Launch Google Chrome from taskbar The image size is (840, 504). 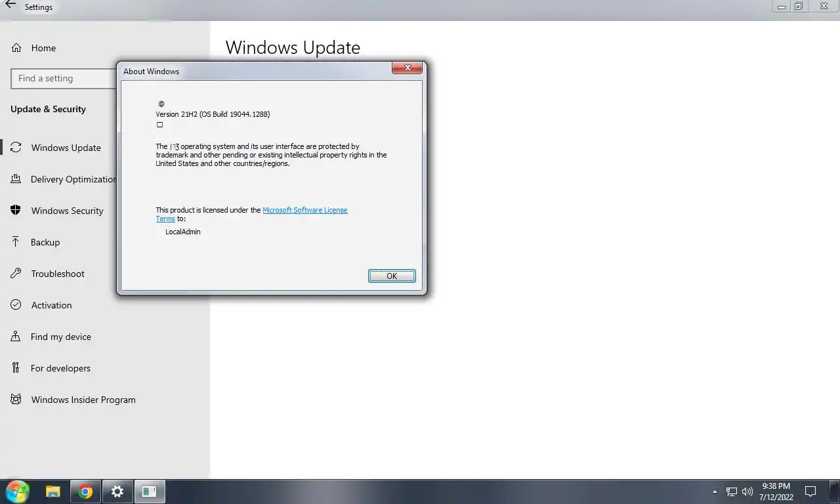tap(85, 492)
